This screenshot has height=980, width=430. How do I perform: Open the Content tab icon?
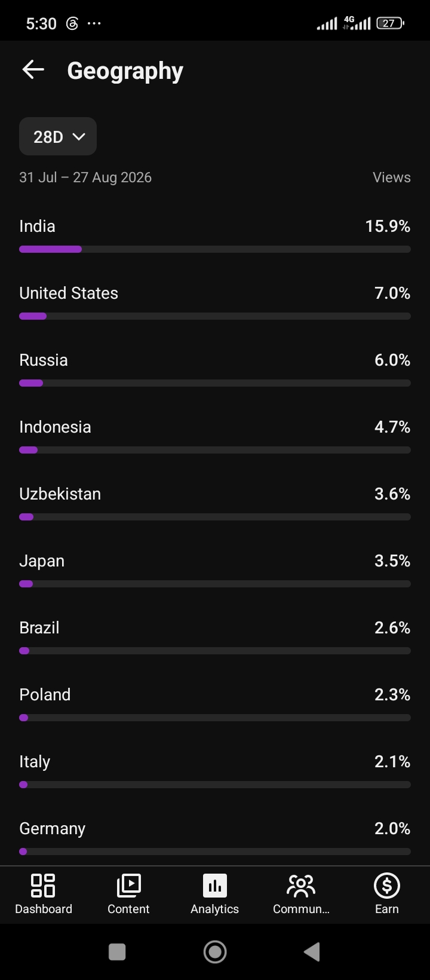click(128, 885)
